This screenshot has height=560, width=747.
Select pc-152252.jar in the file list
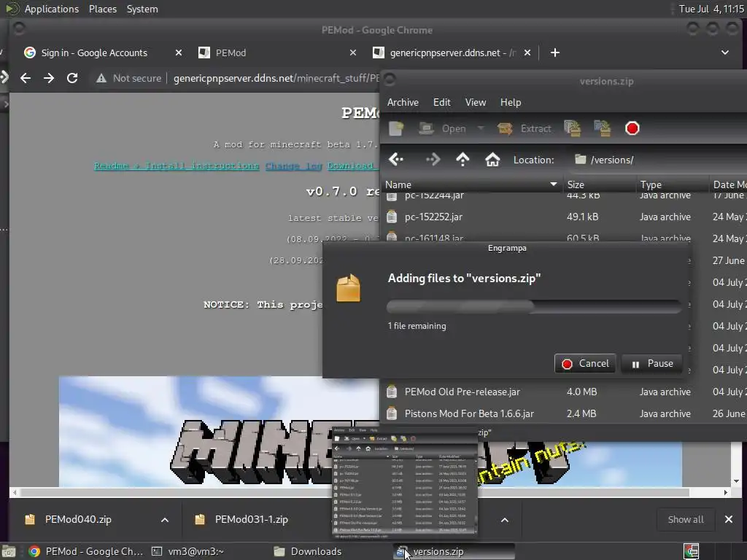(564, 217)
